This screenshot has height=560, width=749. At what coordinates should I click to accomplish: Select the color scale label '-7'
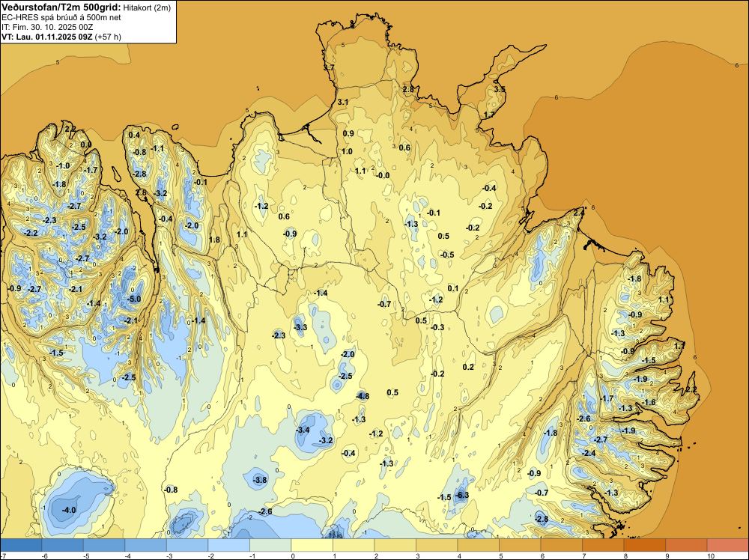click(3, 556)
